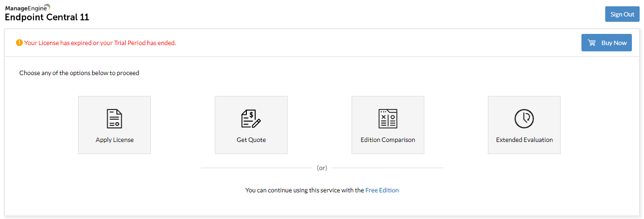Click the ManageEngine logo
Image resolution: width=644 pixels, height=219 pixels.
(28, 8)
